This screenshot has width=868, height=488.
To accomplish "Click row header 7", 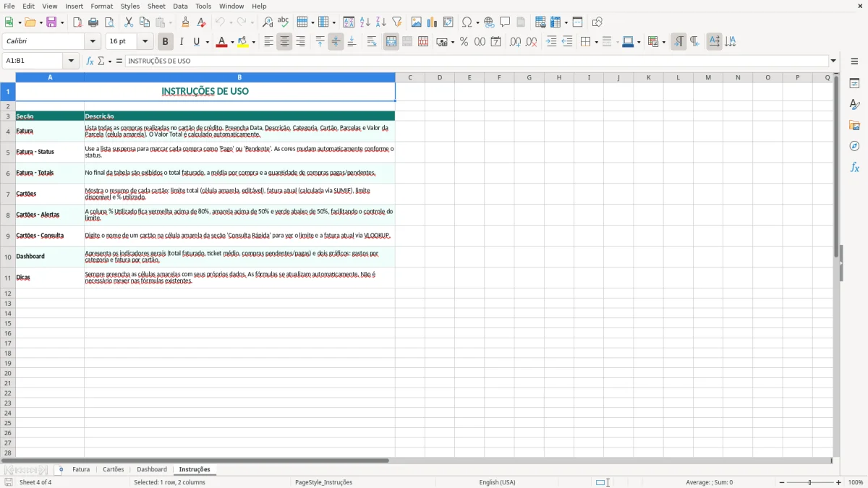I will (8, 194).
